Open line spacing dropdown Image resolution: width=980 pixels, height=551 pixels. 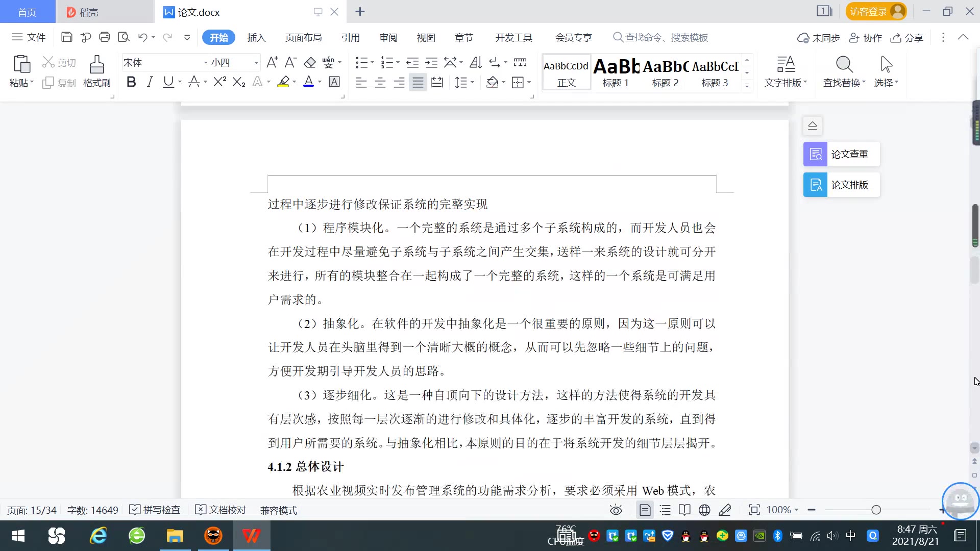point(473,82)
